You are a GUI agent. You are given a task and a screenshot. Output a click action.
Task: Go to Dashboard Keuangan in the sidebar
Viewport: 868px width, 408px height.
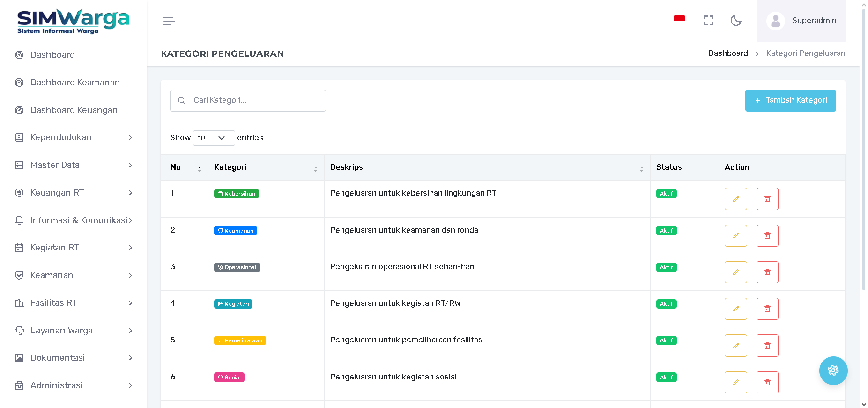coord(74,110)
